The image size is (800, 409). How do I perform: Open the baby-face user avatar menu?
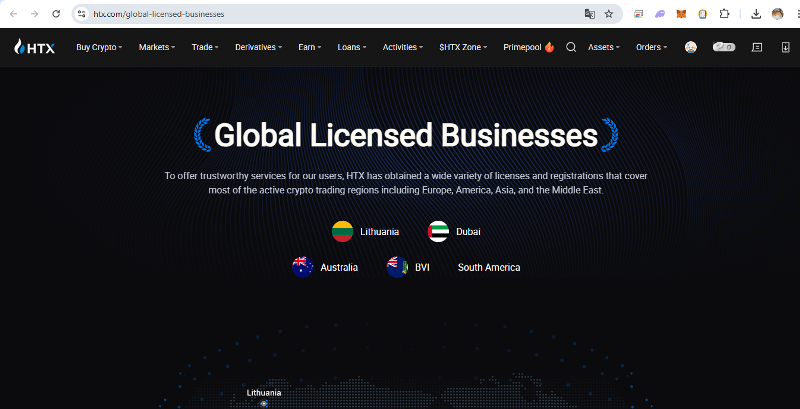click(691, 47)
